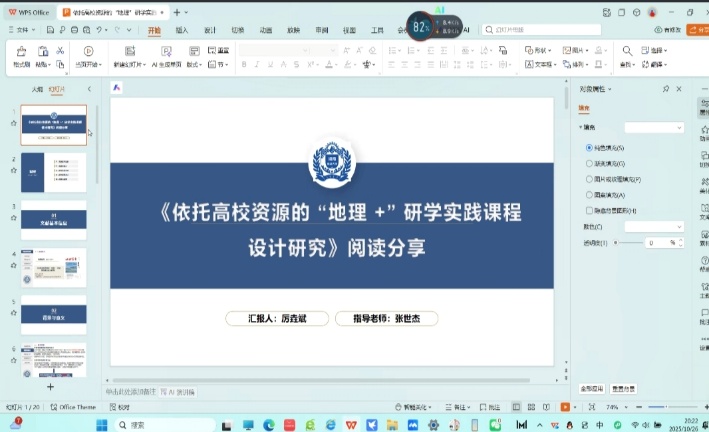
Task: Click the Start slideshow from beginning icon
Action: pyautogui.click(x=88, y=56)
